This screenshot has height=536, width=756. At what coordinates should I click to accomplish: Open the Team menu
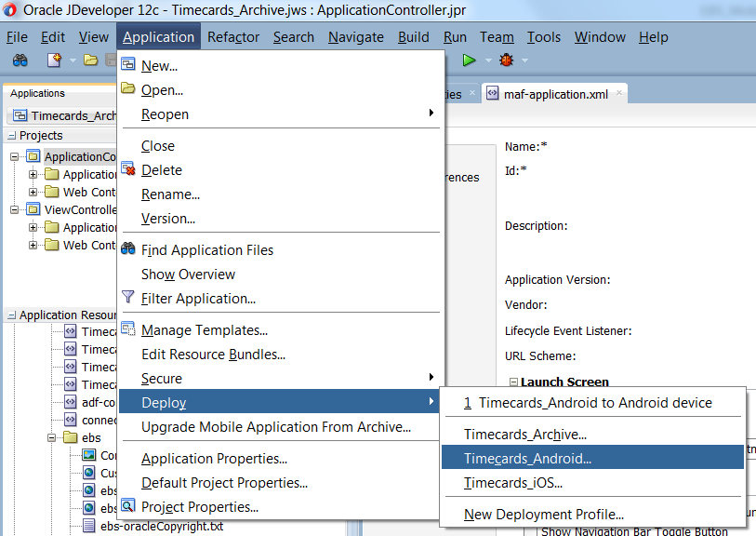[497, 37]
